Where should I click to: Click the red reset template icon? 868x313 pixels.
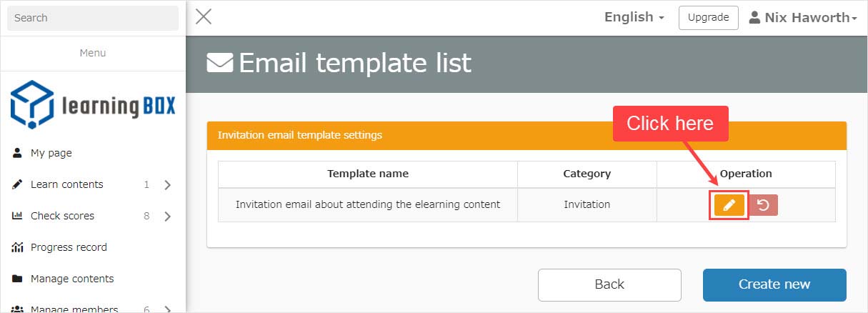[763, 206]
